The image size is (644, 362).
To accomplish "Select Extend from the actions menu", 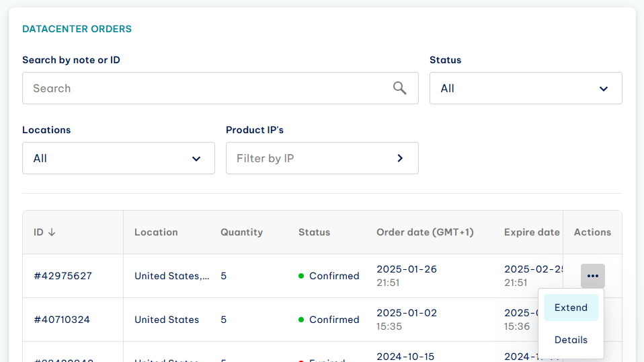I will coord(571,307).
